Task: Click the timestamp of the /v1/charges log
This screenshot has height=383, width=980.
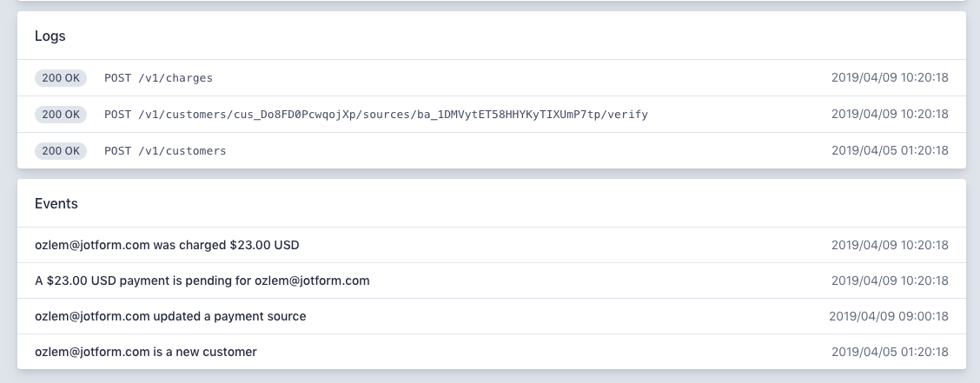Action: (x=890, y=77)
